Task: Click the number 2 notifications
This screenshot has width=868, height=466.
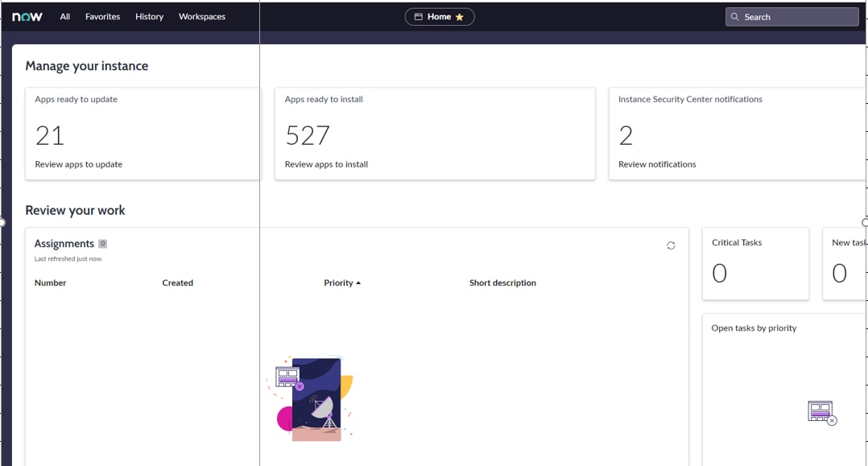Action: click(626, 135)
